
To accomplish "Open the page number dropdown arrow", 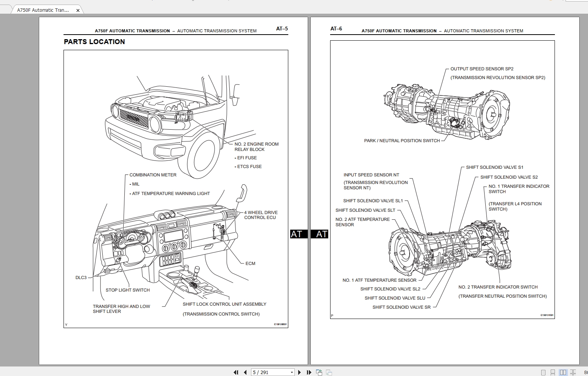I will click(x=292, y=372).
